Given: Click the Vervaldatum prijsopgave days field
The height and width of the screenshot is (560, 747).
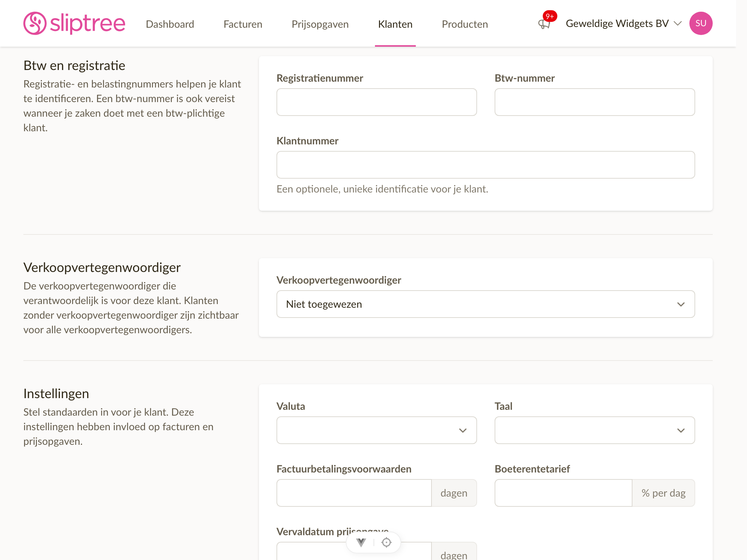Looking at the screenshot, I should coord(354,551).
